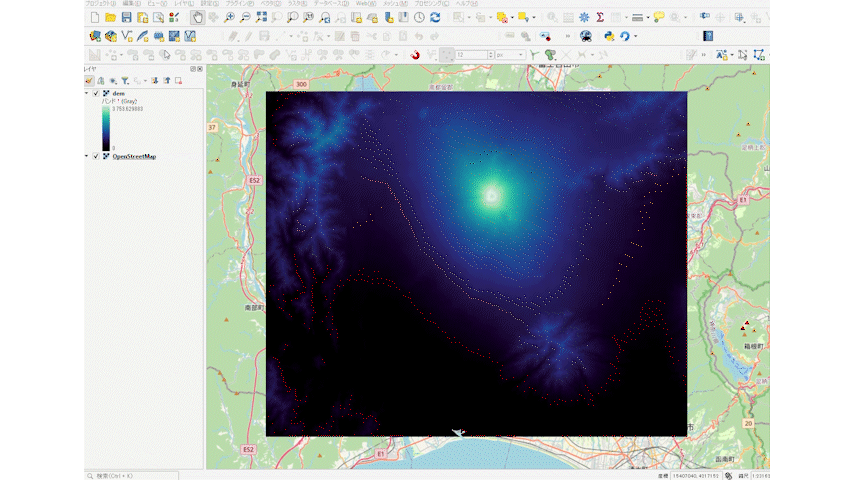Open the label toolbar dropdown arrow
854x480 pixels.
tap(732, 55)
